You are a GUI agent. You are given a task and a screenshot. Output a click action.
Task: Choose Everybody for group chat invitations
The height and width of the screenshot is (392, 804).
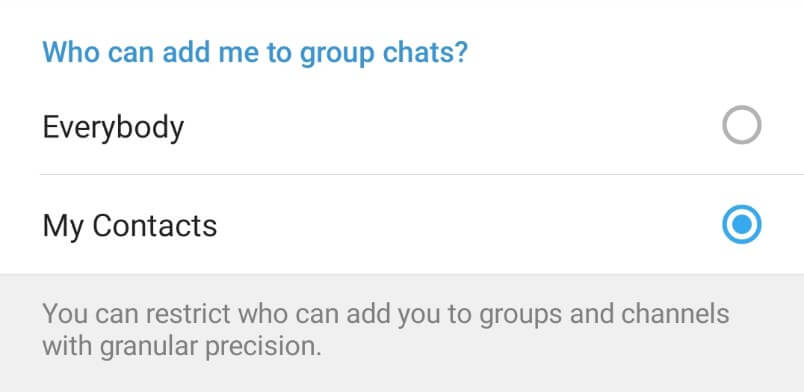tap(402, 125)
